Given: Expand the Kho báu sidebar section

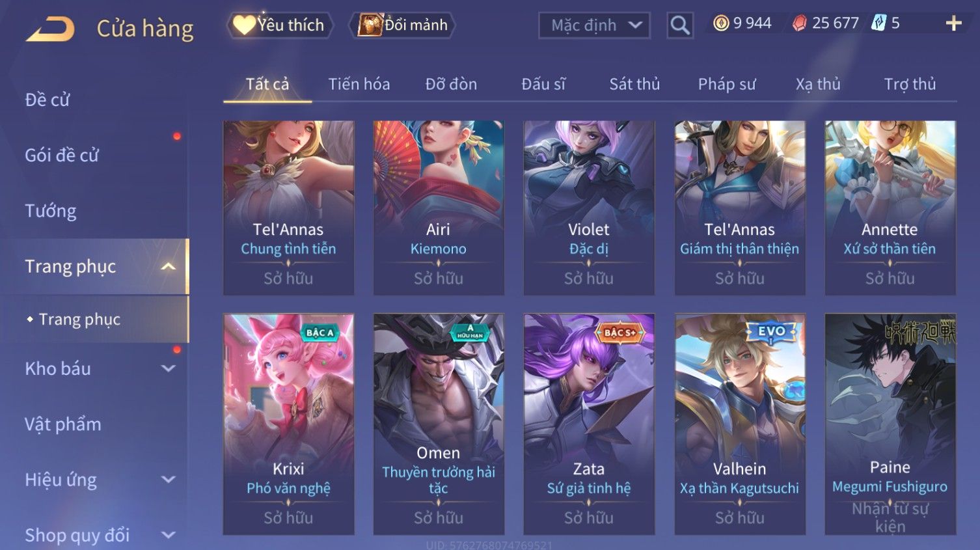Looking at the screenshot, I should pos(169,368).
